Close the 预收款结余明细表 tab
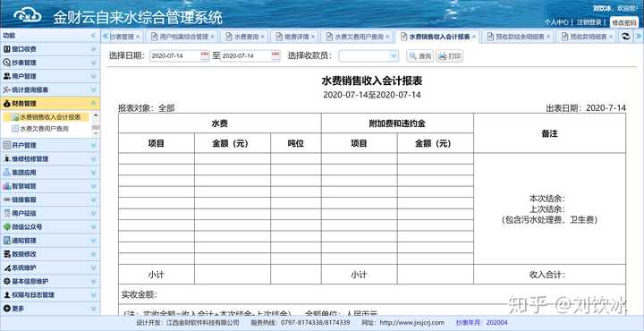This screenshot has width=644, height=331. tap(548, 37)
